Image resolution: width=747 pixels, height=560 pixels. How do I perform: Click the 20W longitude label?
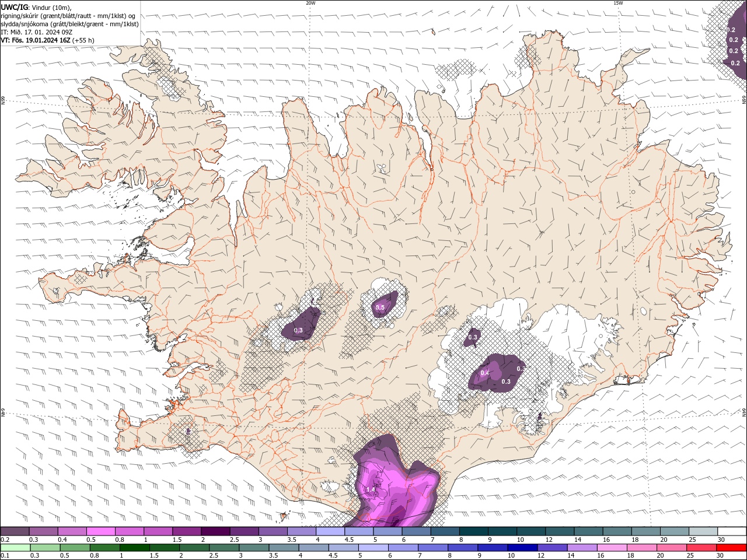click(310, 3)
